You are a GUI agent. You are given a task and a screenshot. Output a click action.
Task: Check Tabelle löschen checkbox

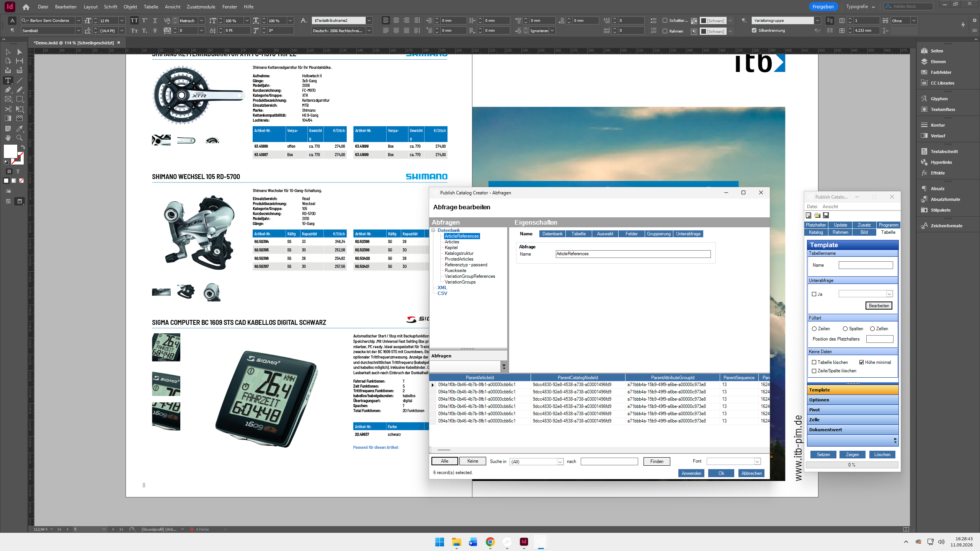814,362
